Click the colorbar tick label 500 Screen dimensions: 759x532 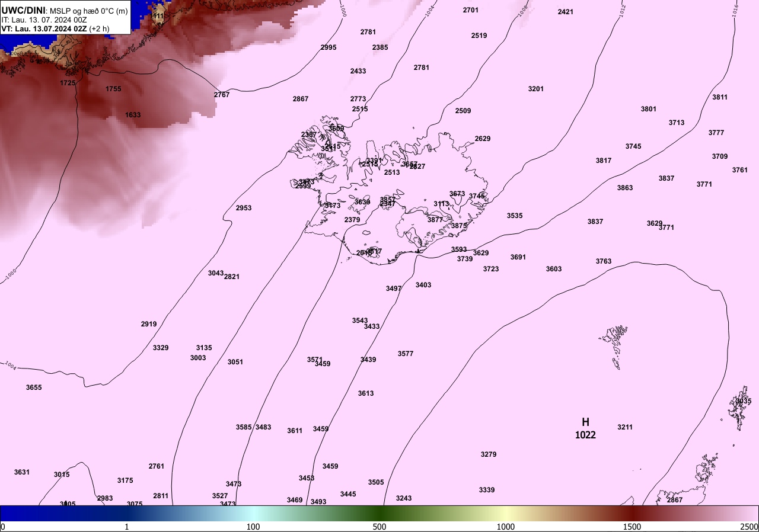pyautogui.click(x=379, y=527)
